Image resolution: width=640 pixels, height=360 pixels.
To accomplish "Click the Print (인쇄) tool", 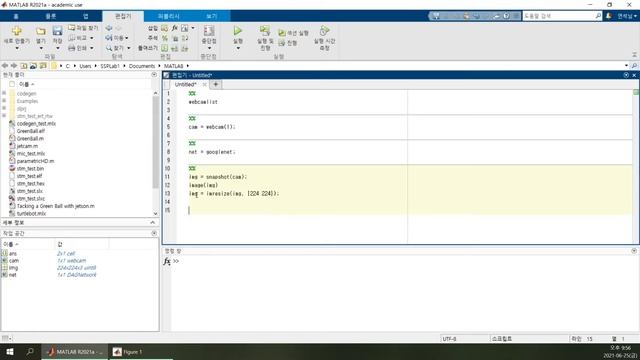I will click(80, 48).
